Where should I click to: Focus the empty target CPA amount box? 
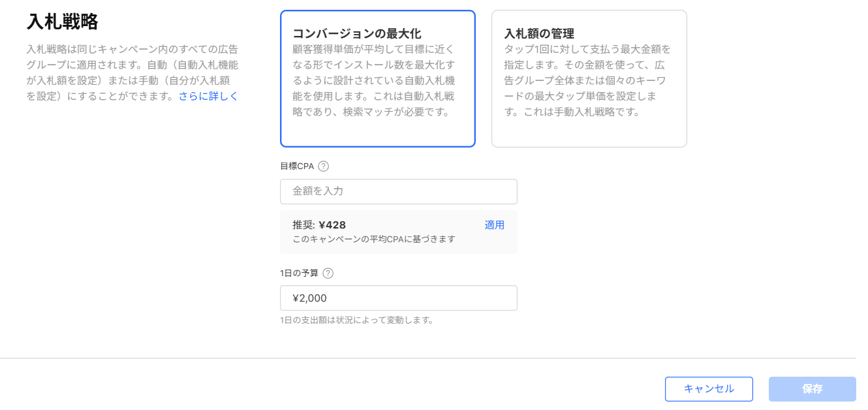click(x=398, y=191)
